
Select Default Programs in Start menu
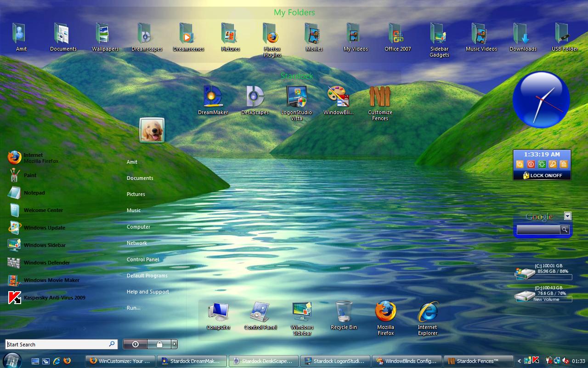coord(147,276)
